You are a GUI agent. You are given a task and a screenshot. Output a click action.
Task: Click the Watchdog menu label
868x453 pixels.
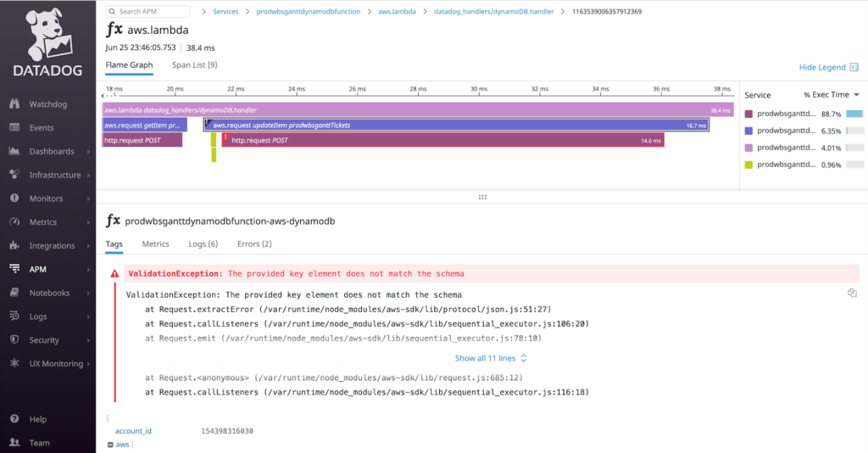48,104
